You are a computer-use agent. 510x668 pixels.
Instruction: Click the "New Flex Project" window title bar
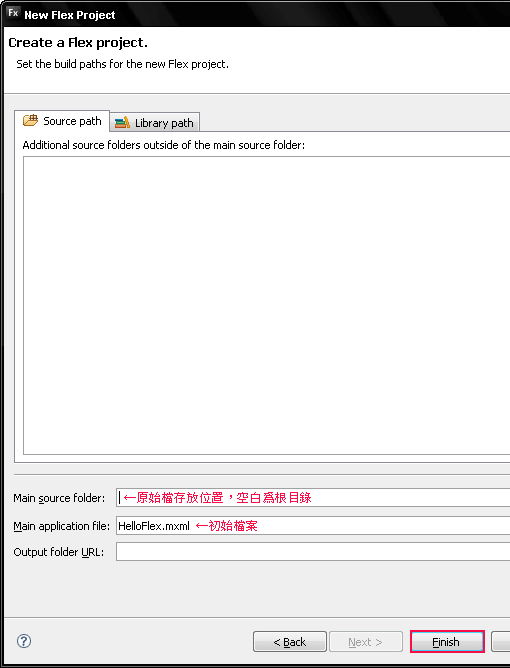pyautogui.click(x=256, y=14)
